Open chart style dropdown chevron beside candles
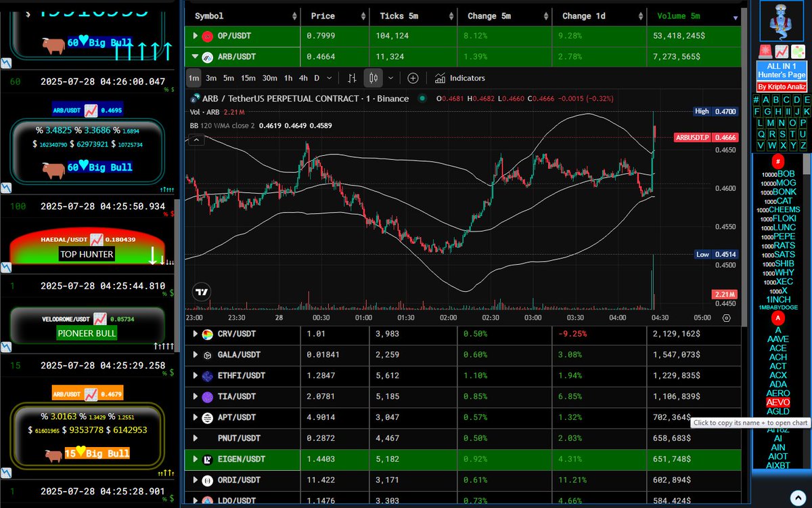 pyautogui.click(x=390, y=78)
